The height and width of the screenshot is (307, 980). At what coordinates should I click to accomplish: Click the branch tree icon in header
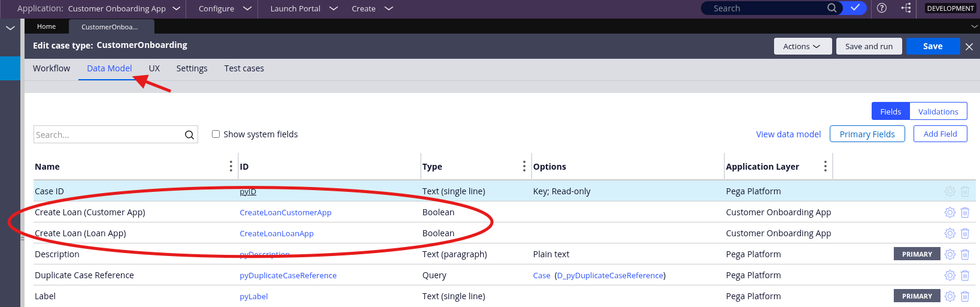(906, 8)
